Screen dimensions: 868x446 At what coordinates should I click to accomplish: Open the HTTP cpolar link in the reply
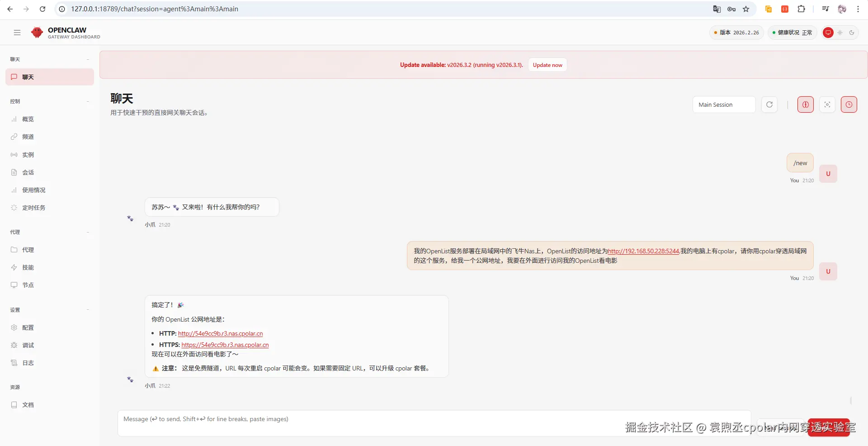(220, 333)
